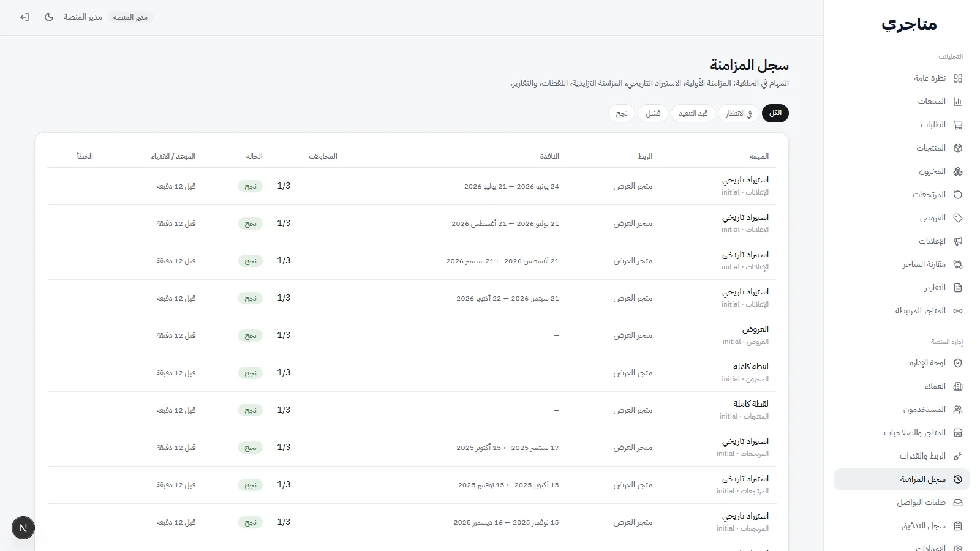Click the مدير المنصة user name text
Screen dimensions: 980x551
point(83,17)
